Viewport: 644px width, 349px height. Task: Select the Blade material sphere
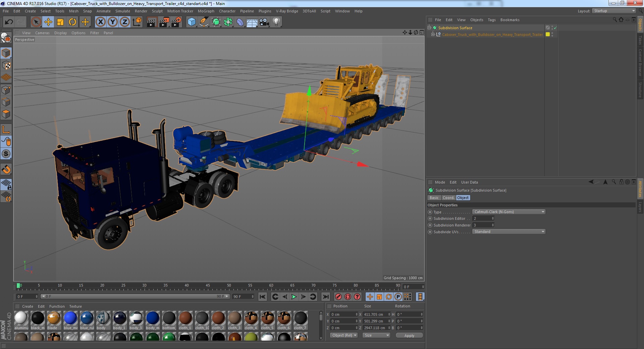click(x=54, y=318)
